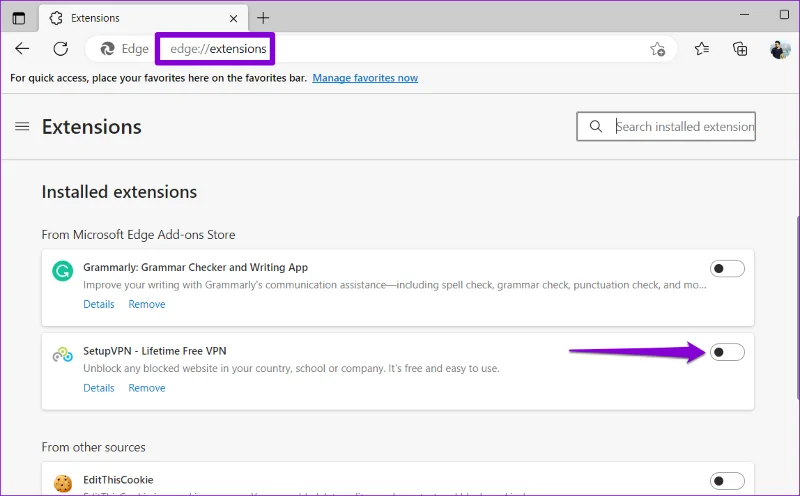Open the Manage favorites now link
800x496 pixels.
click(365, 78)
